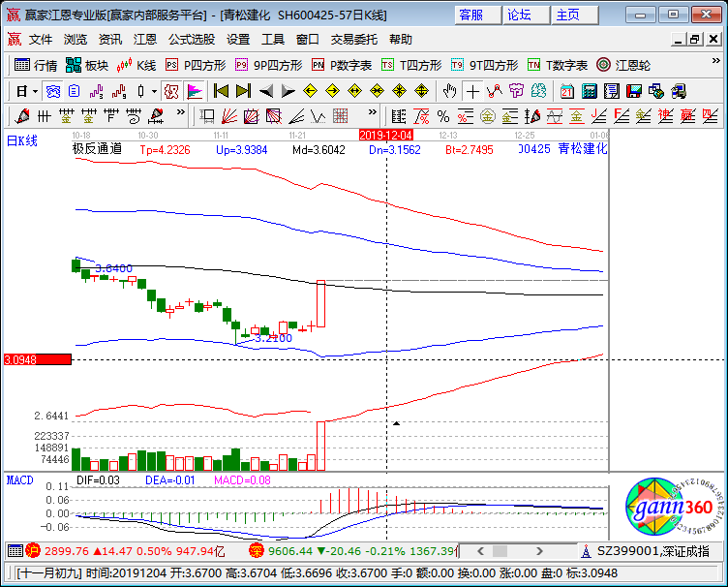Open the candlestick style dropdown arrow
Image resolution: width=728 pixels, height=587 pixels.
point(154,91)
